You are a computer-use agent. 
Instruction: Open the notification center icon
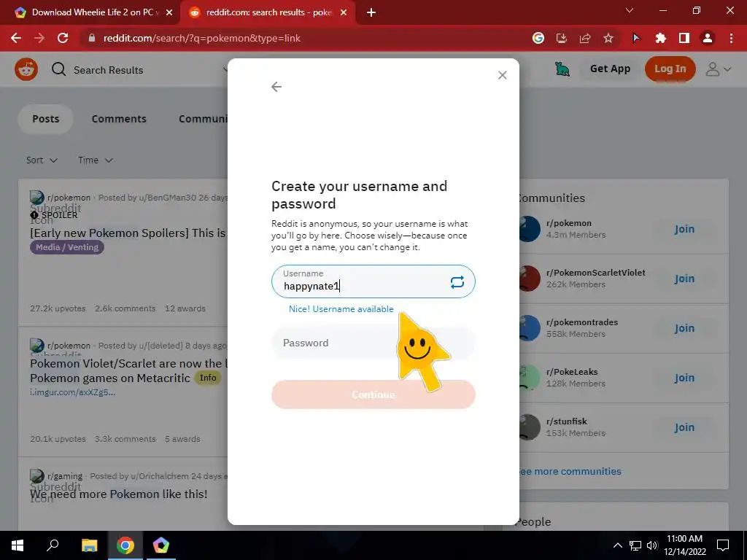pyautogui.click(x=723, y=545)
